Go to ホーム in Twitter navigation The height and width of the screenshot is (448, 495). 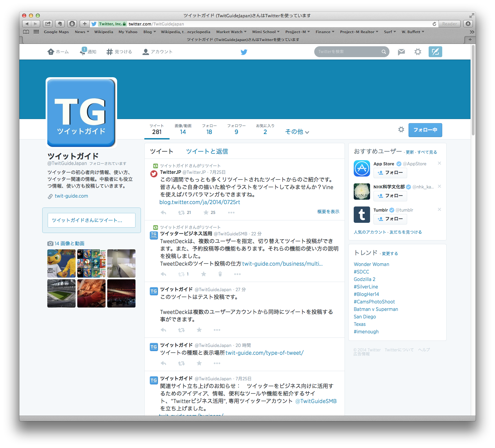point(58,52)
